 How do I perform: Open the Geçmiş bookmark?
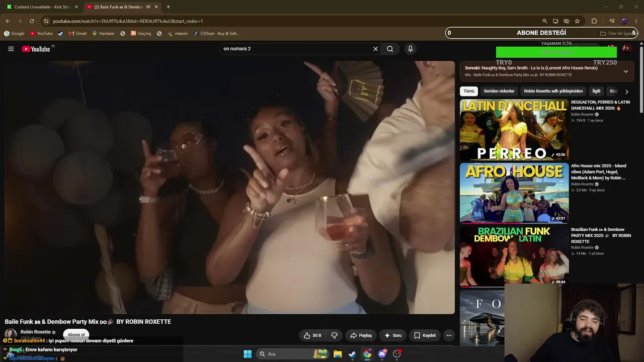click(141, 34)
